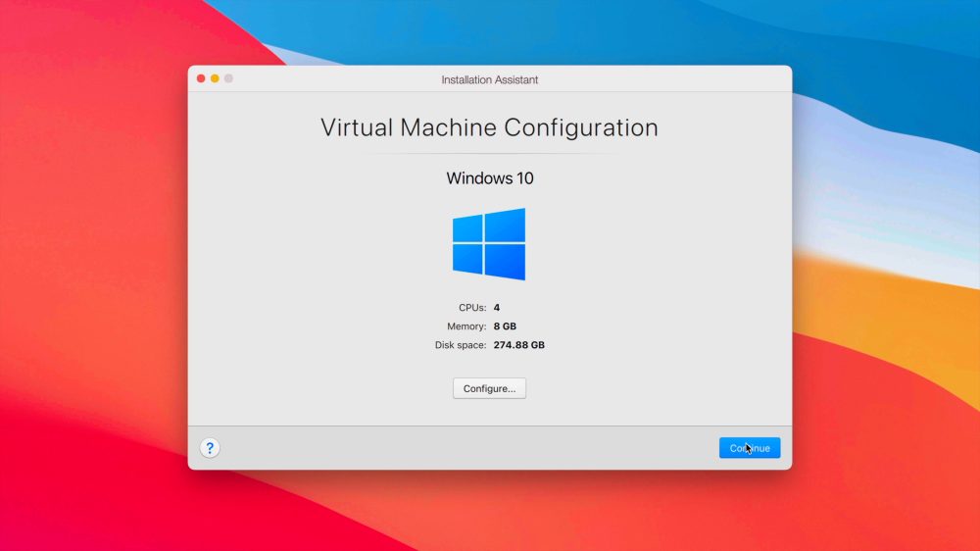Click the blue Windows 10 logo
980x551 pixels.
488,244
